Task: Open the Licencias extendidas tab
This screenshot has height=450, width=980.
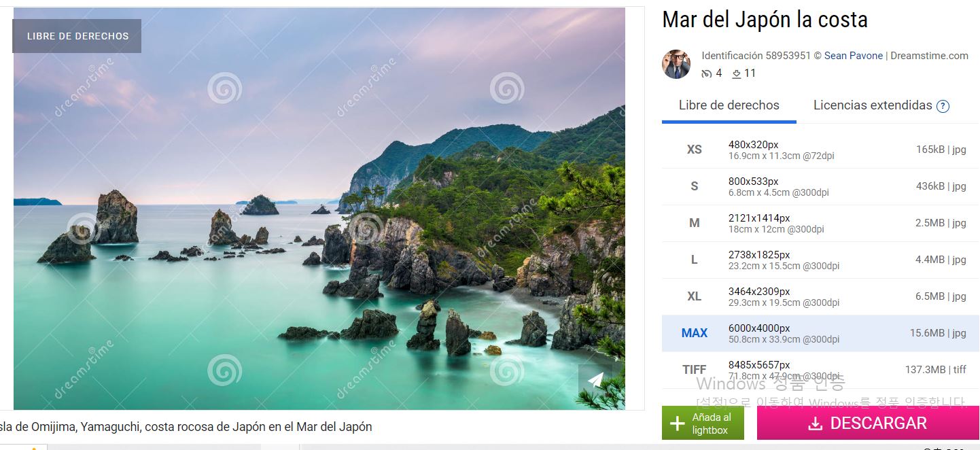Action: 873,105
